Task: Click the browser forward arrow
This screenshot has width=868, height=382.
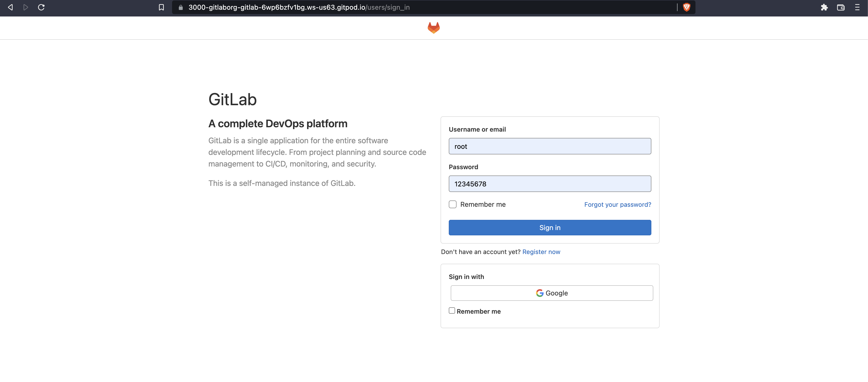Action: (26, 8)
